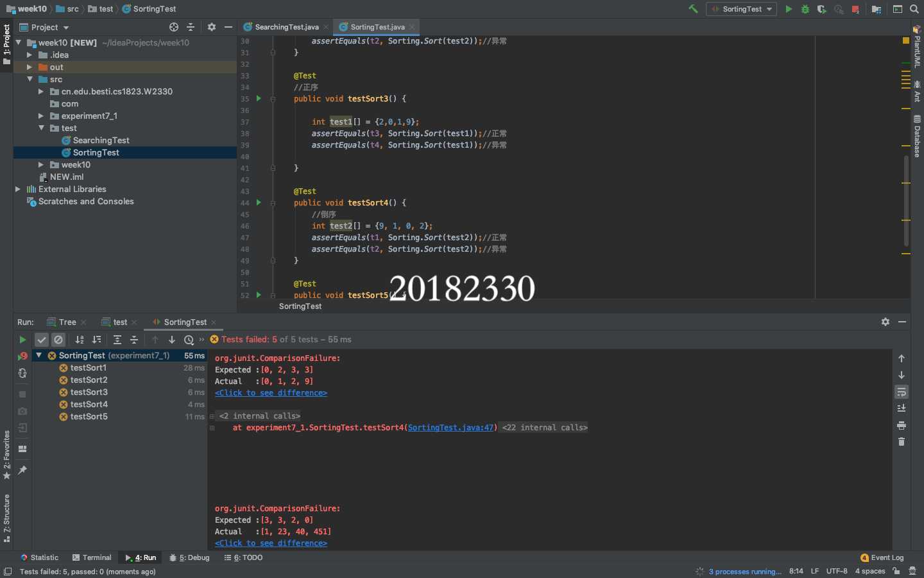The height and width of the screenshot is (578, 924).
Task: Run testSort3 from gutter icon
Action: click(259, 98)
